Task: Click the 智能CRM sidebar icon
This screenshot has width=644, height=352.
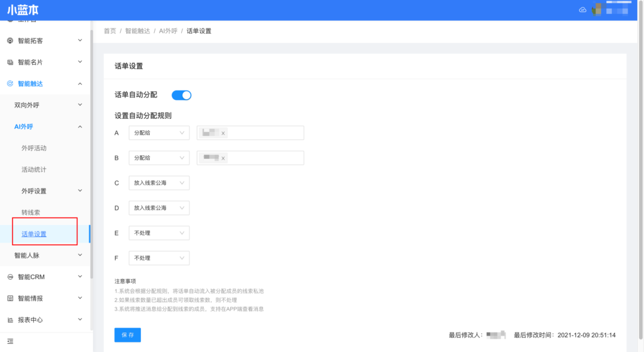Action: point(10,277)
